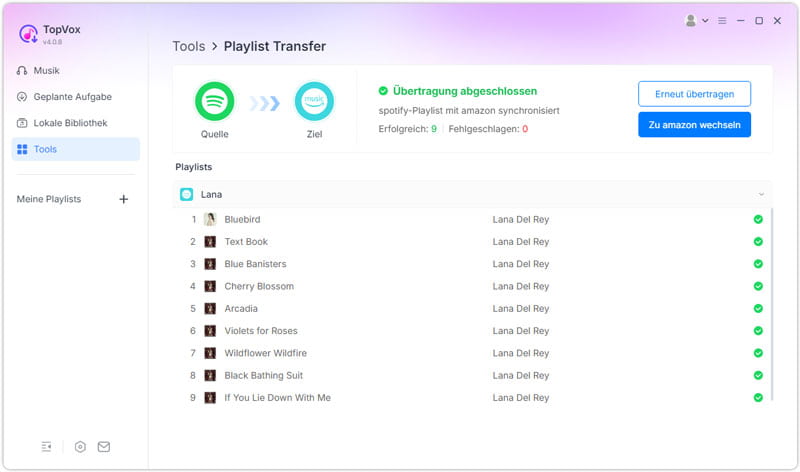Select Lokale Bibliothek in sidebar

(70, 123)
